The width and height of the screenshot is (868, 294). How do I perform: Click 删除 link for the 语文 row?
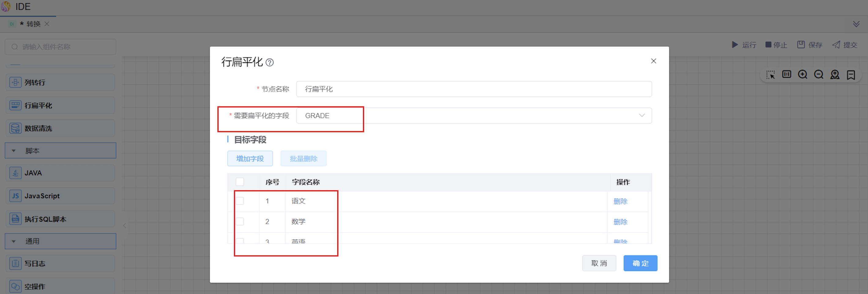pos(620,201)
